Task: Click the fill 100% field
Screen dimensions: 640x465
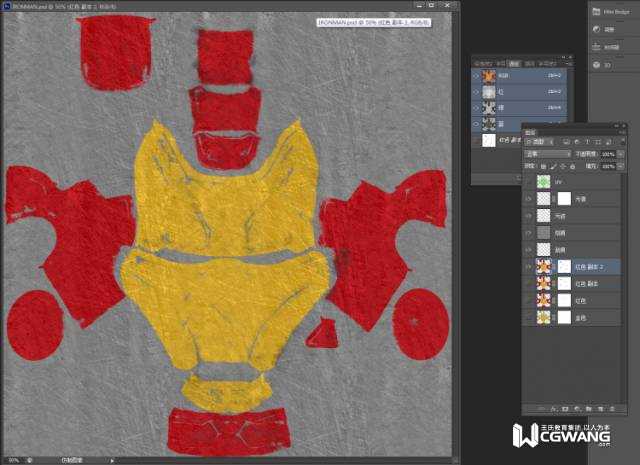Action: coord(608,167)
